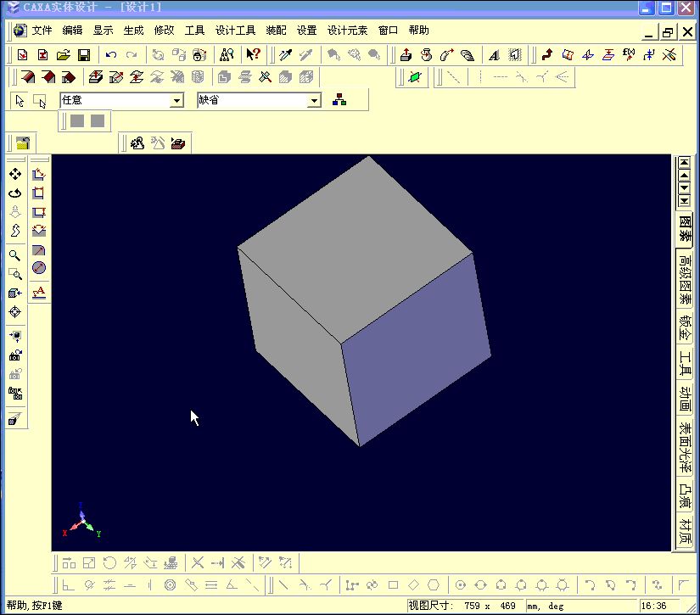Click the Redo arrow icon
The image size is (700, 615).
point(132,55)
